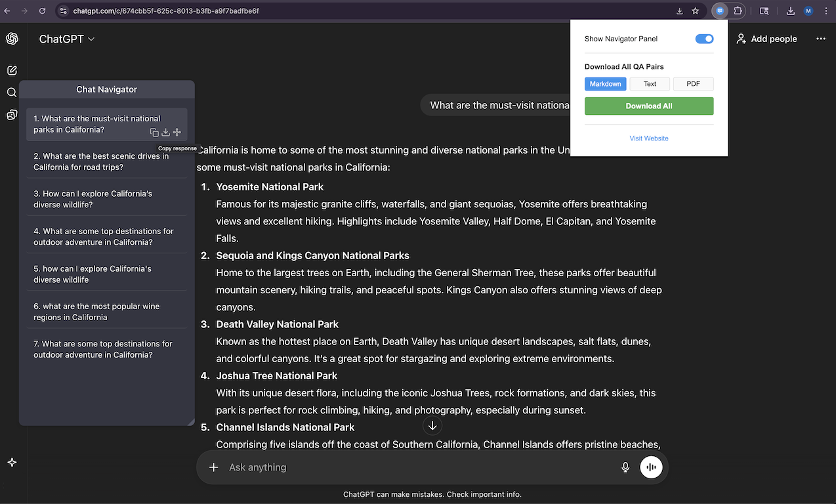The image size is (836, 504).
Task: Expand the ChatGPT model selector dropdown
Action: [67, 39]
